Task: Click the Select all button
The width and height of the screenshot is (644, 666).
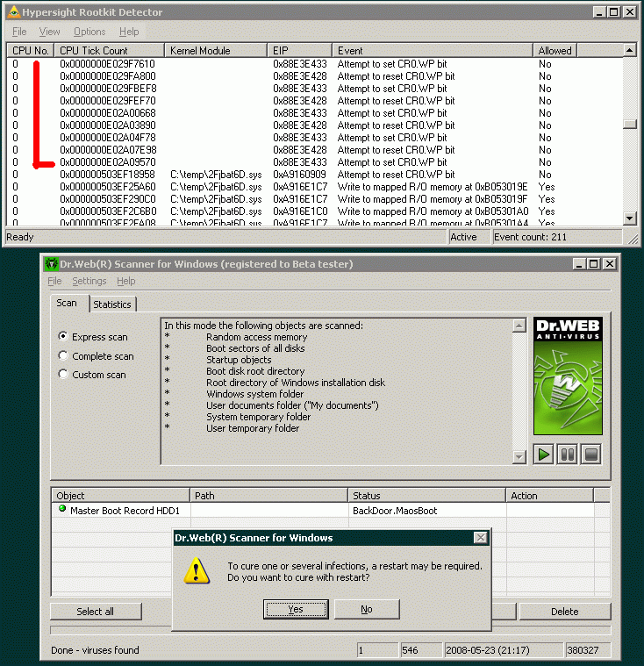Action: point(96,612)
